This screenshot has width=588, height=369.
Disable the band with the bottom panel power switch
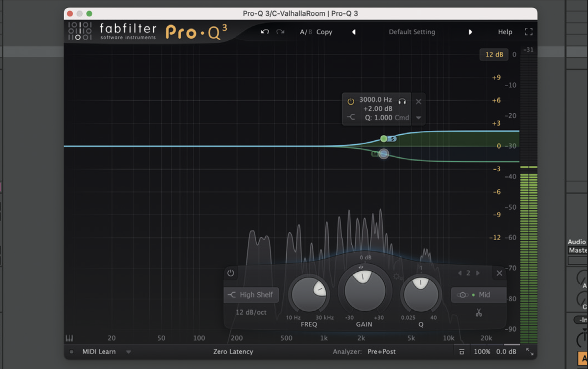coord(230,273)
